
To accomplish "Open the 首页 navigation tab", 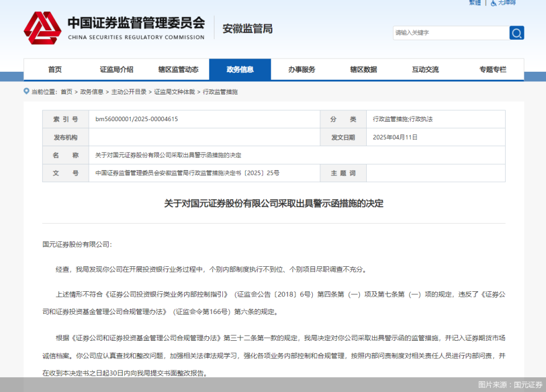I will click(55, 69).
